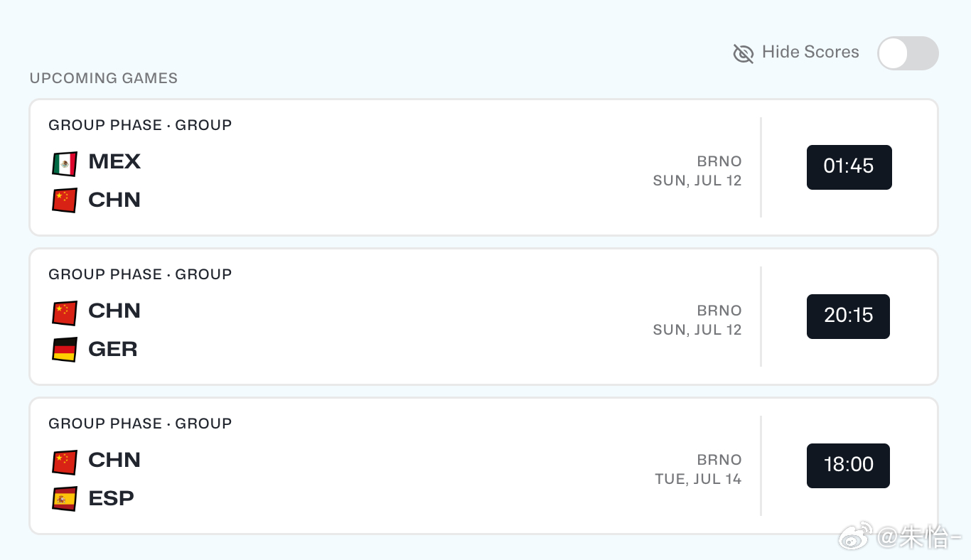The height and width of the screenshot is (560, 971).
Task: Open the 01:45 game time button
Action: coord(849,167)
